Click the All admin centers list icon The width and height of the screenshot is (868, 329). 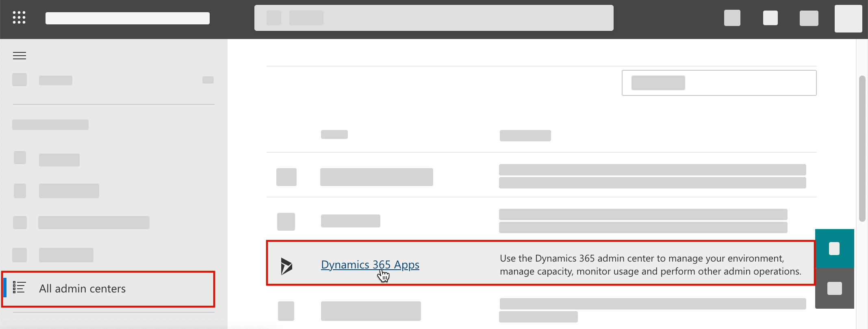tap(19, 288)
